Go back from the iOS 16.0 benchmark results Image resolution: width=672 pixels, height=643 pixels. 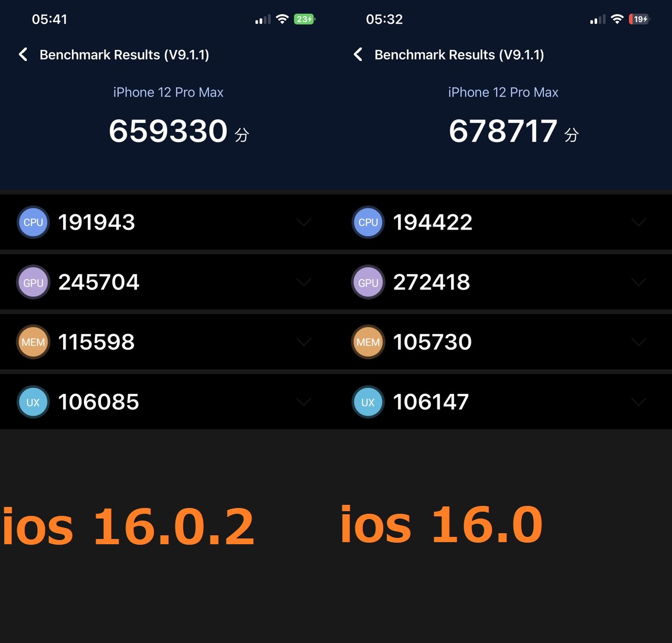pyautogui.click(x=358, y=55)
